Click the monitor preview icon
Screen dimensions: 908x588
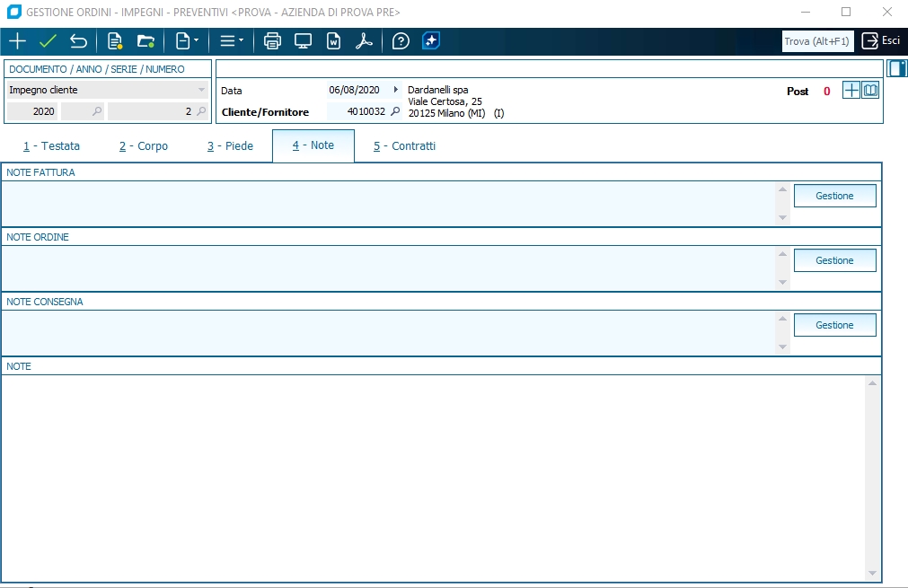click(x=303, y=41)
